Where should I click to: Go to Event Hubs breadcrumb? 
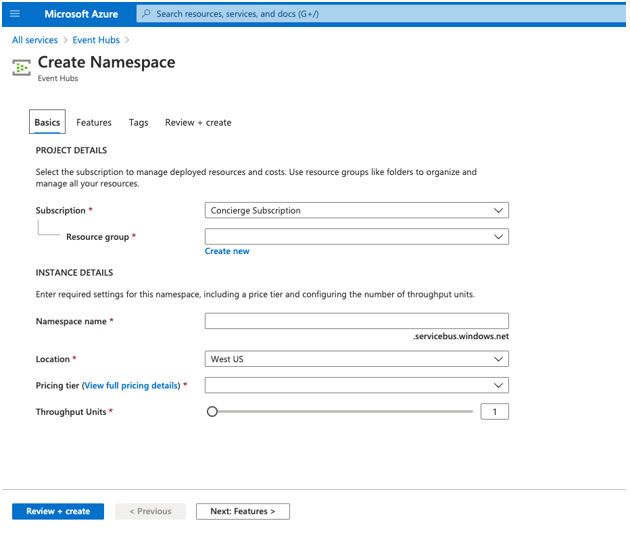[96, 40]
